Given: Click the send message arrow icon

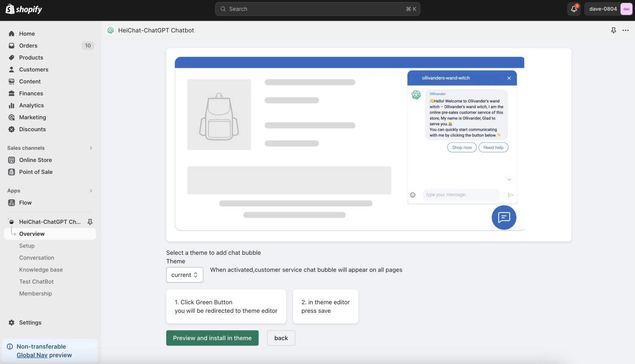Looking at the screenshot, I should 511,195.
